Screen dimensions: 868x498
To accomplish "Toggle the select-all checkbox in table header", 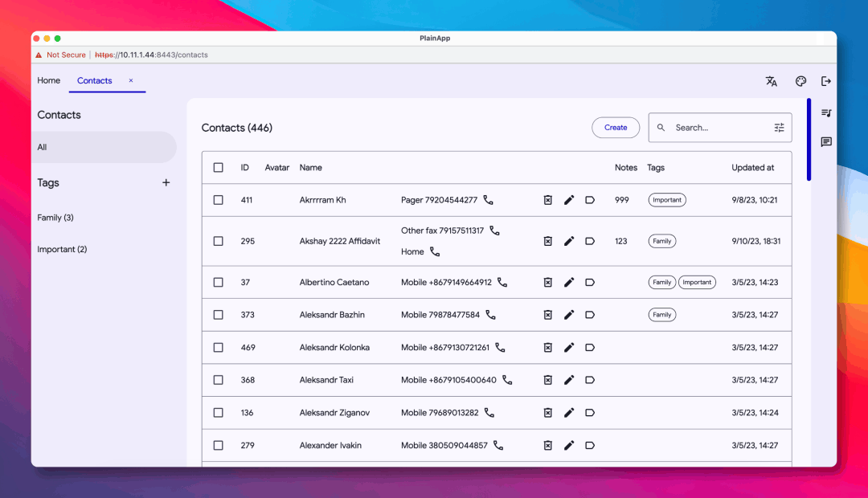I will [x=219, y=168].
